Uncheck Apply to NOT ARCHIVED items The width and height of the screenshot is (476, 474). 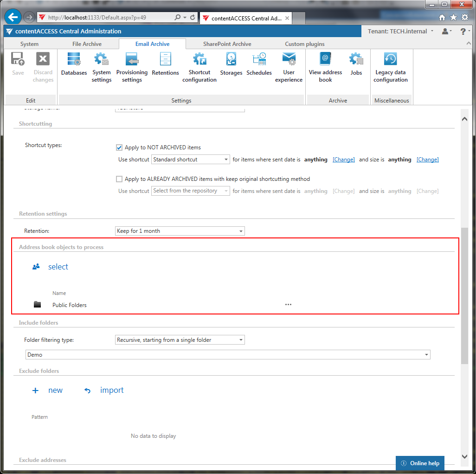(119, 147)
